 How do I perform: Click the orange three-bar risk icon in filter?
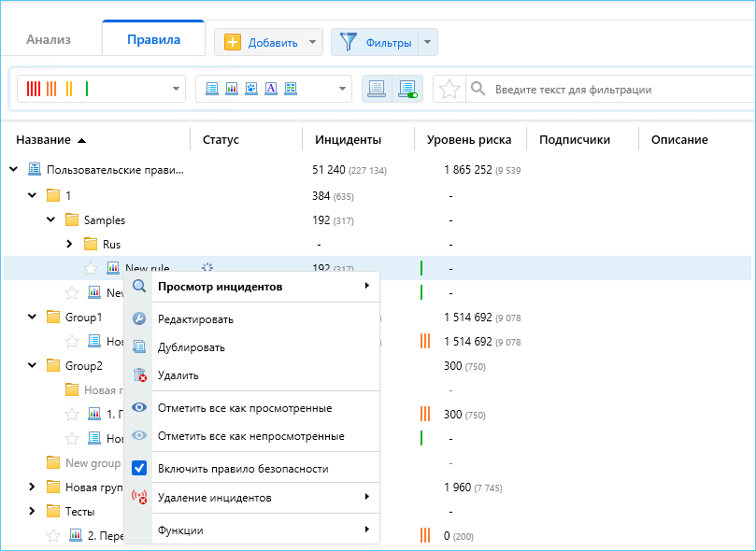(x=51, y=89)
